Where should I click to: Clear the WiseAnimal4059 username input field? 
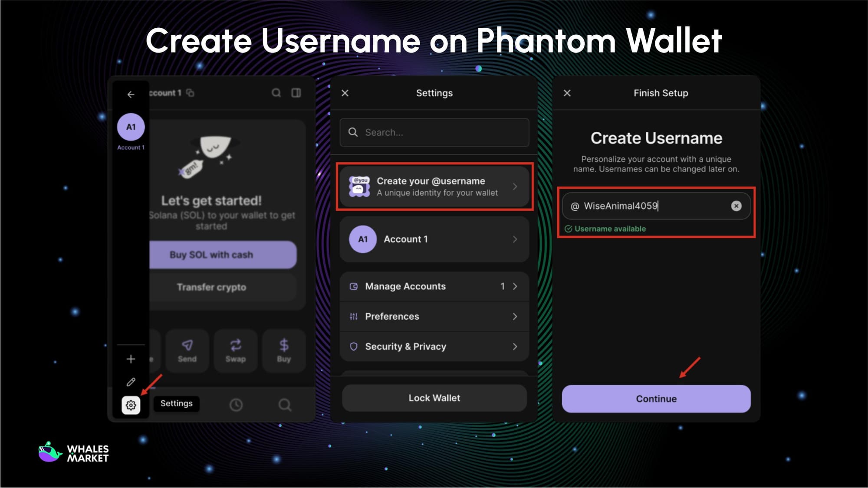[736, 206]
